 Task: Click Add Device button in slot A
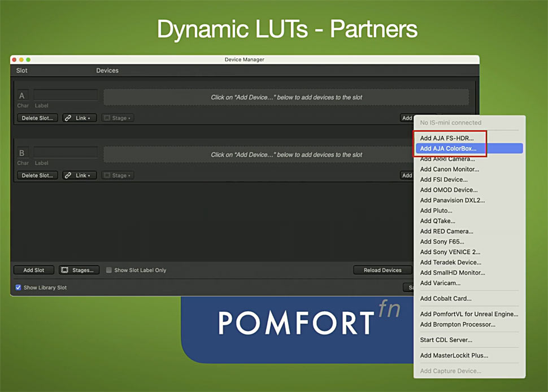coord(407,118)
